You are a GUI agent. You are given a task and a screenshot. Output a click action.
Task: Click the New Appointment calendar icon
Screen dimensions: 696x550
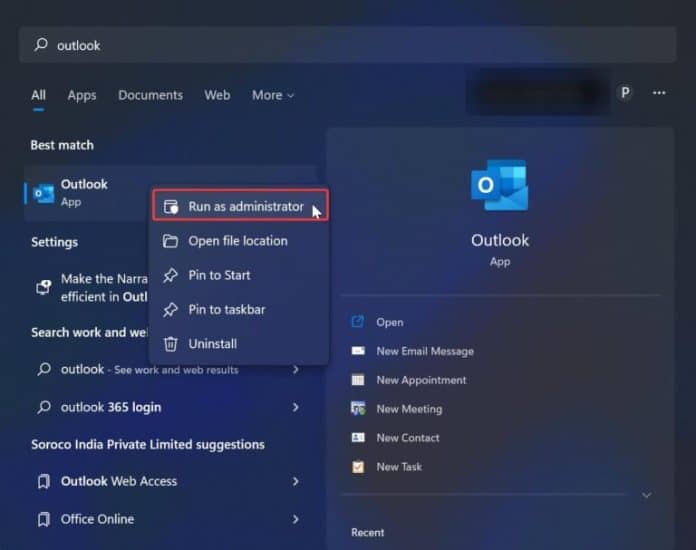(x=358, y=380)
